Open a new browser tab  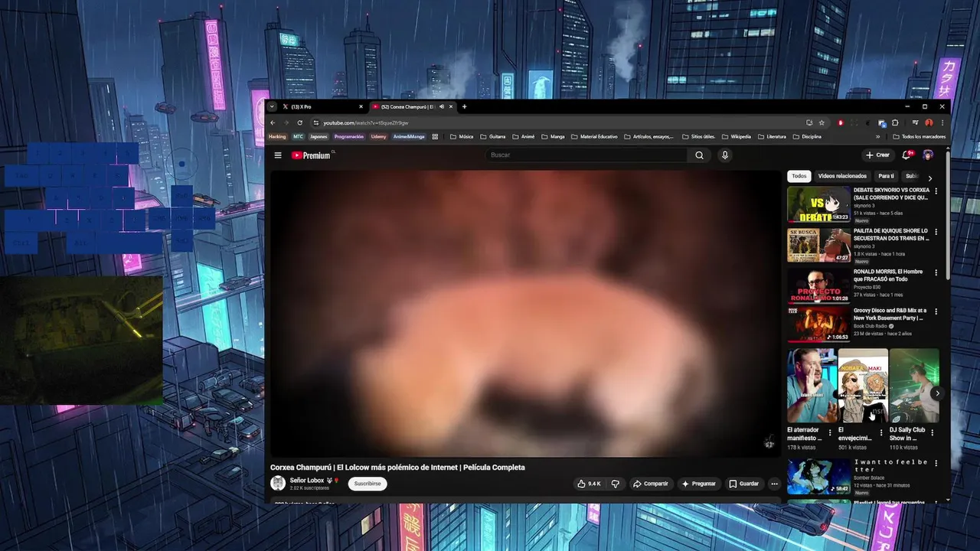(464, 106)
